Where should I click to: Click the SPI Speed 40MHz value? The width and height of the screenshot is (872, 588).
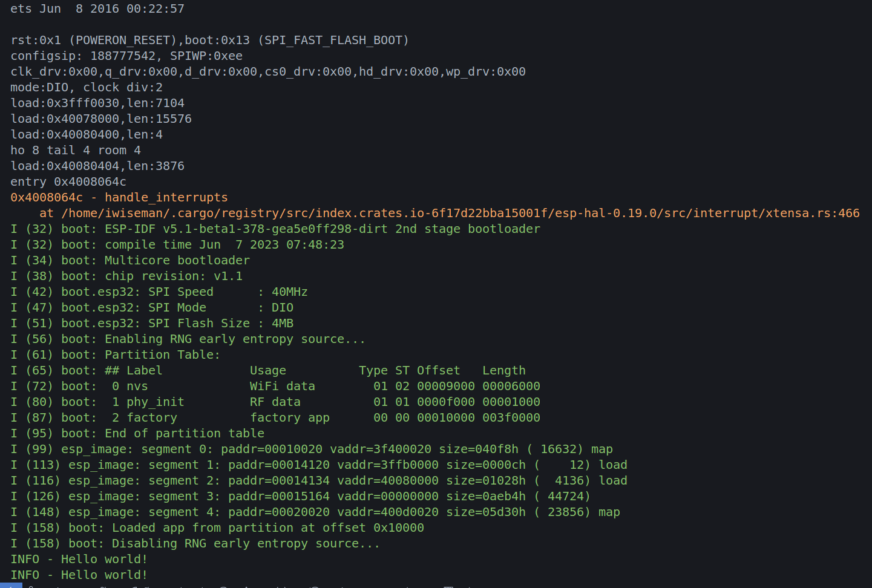click(x=290, y=292)
